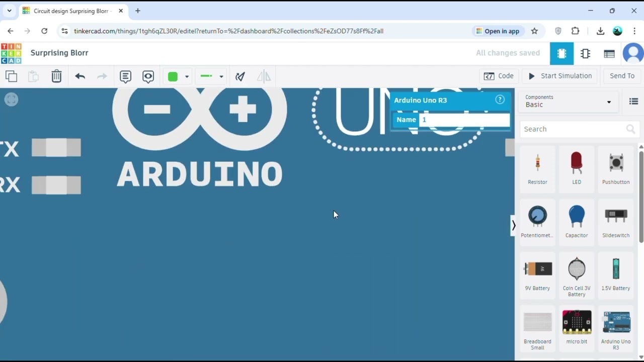Pick the green wire color swatch
Screen dimensions: 644x362
click(x=173, y=76)
